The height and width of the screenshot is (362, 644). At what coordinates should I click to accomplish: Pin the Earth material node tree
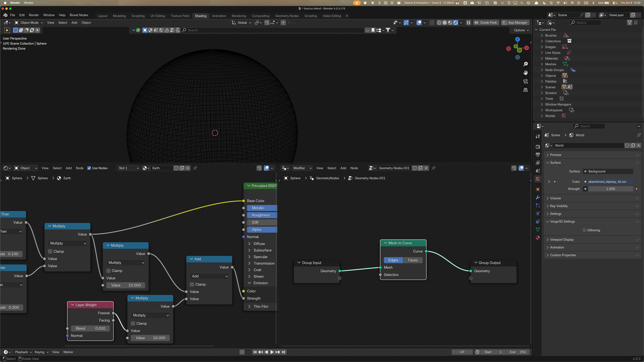click(195, 168)
